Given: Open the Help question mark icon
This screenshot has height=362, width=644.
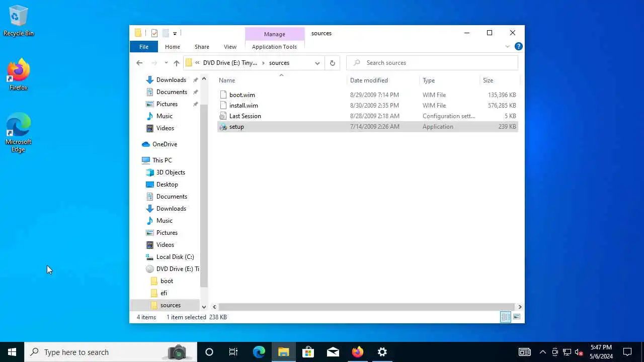Looking at the screenshot, I should tap(518, 46).
